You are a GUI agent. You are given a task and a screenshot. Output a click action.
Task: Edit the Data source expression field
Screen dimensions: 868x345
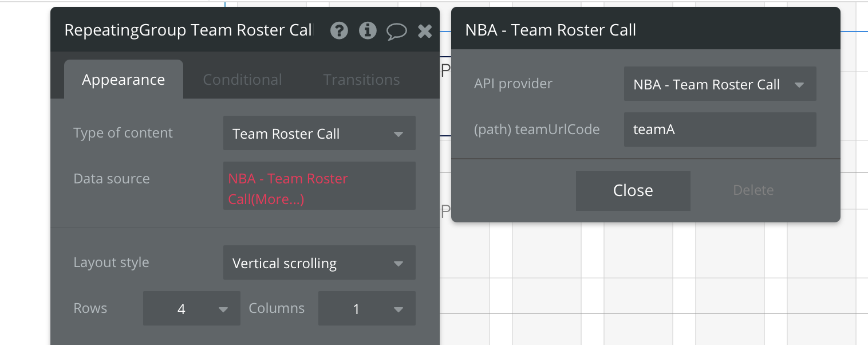click(x=319, y=186)
